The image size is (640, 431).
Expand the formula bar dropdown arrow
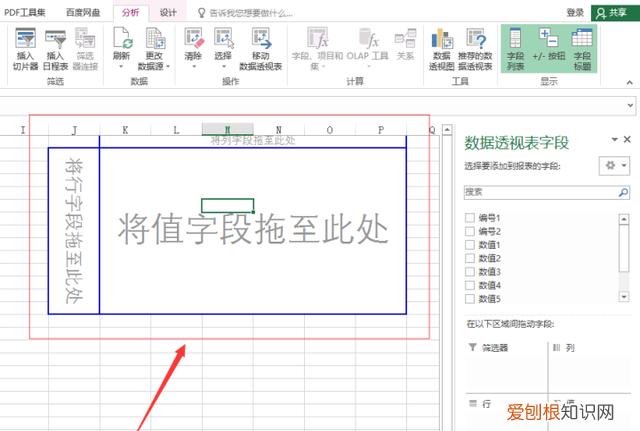coord(630,105)
